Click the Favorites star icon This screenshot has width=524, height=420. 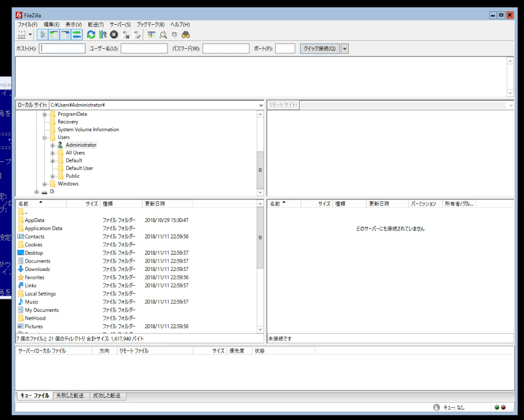pos(21,277)
